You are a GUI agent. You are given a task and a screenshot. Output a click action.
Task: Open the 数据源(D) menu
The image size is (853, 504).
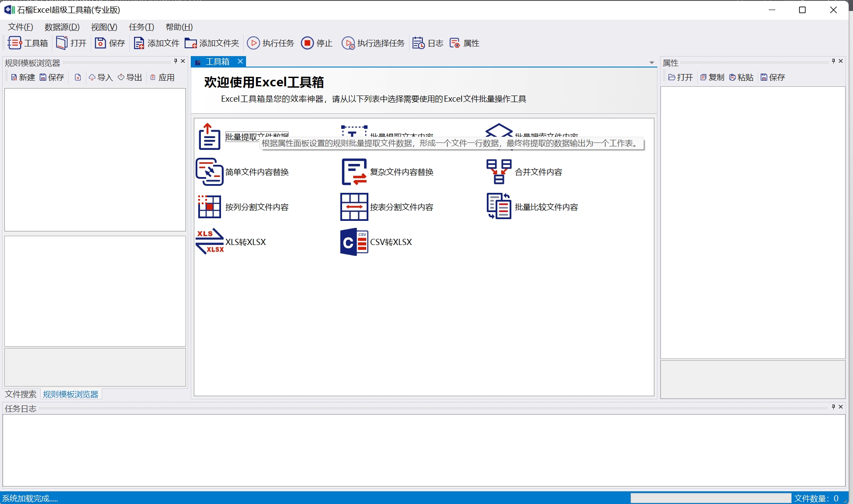(62, 27)
